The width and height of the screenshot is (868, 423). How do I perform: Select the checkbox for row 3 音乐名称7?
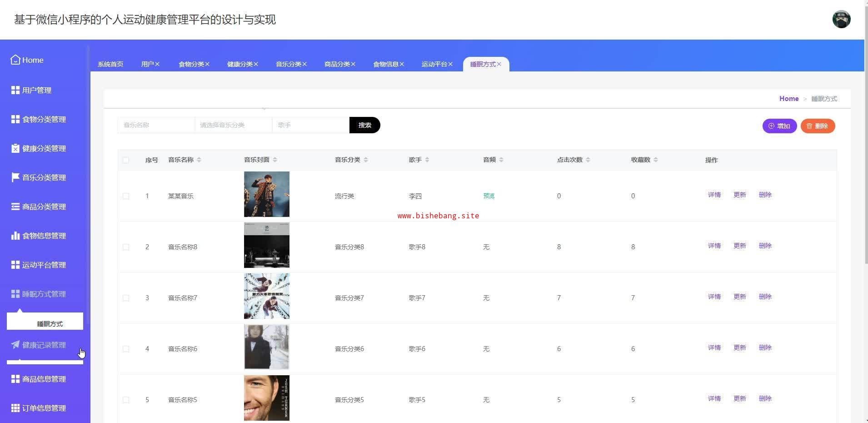click(x=126, y=298)
